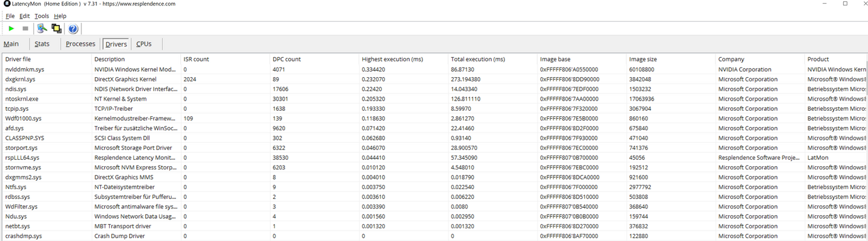The width and height of the screenshot is (868, 241).
Task: Start the latency monitor with the green play icon
Action: (x=11, y=28)
